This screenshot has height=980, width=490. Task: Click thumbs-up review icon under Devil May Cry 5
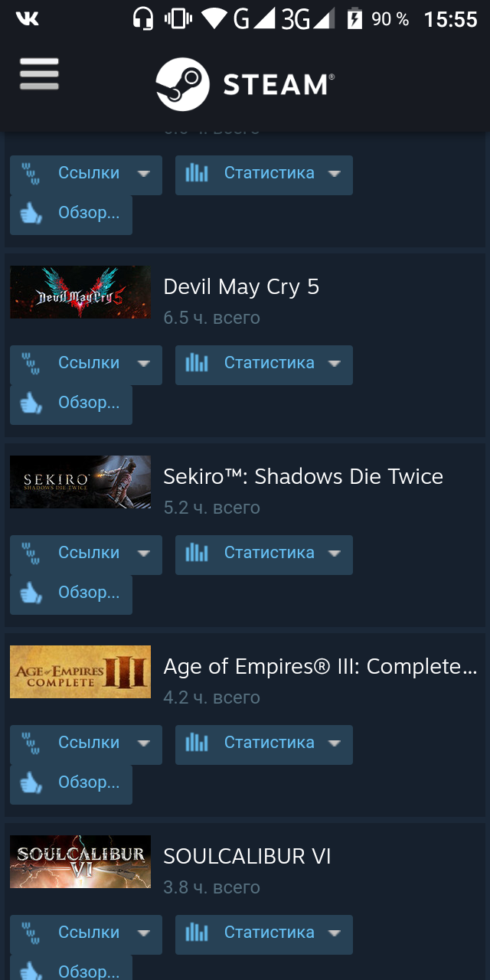click(31, 403)
